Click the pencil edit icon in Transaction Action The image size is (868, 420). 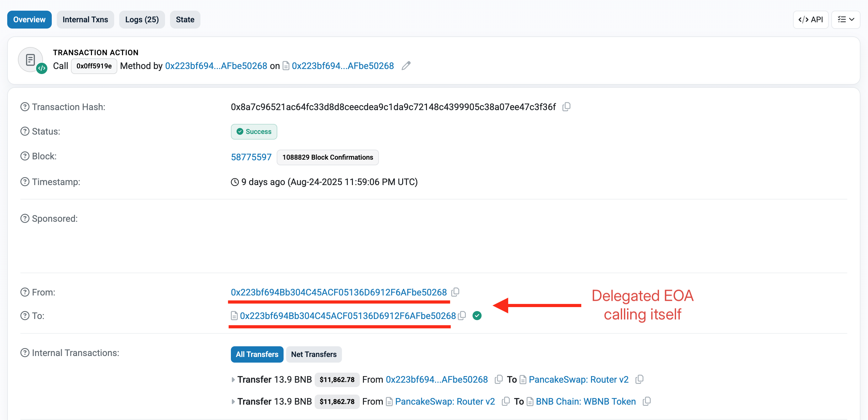point(406,66)
